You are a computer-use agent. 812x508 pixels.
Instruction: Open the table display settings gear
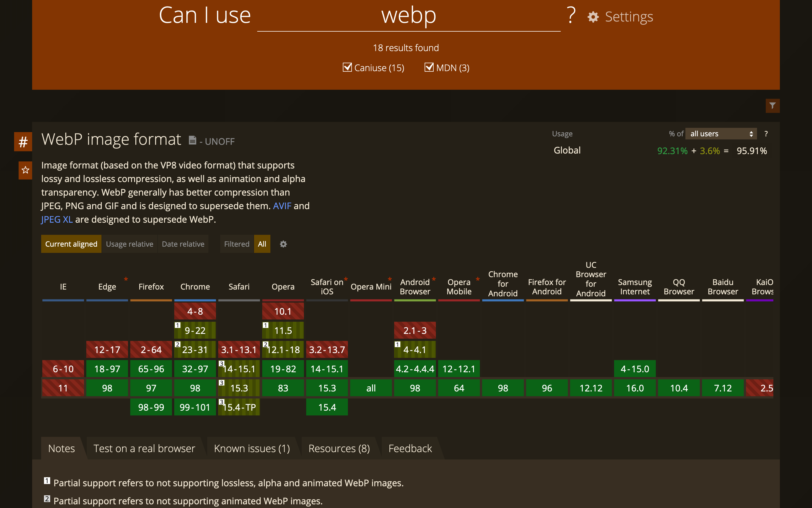point(283,244)
